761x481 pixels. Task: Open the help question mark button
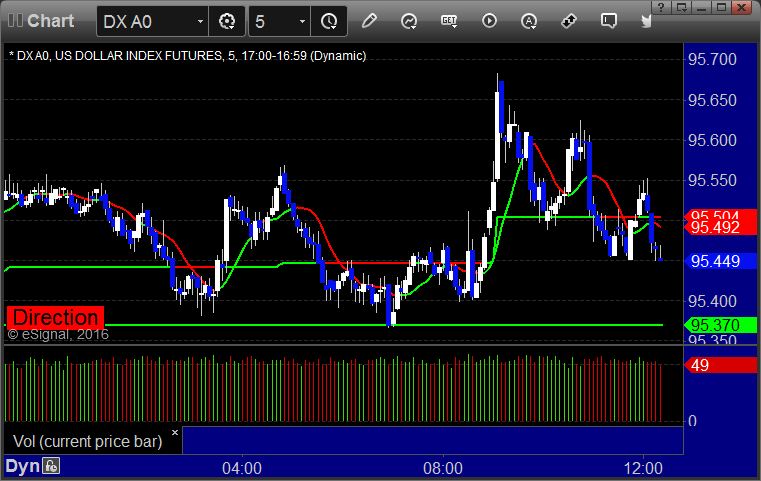click(661, 7)
